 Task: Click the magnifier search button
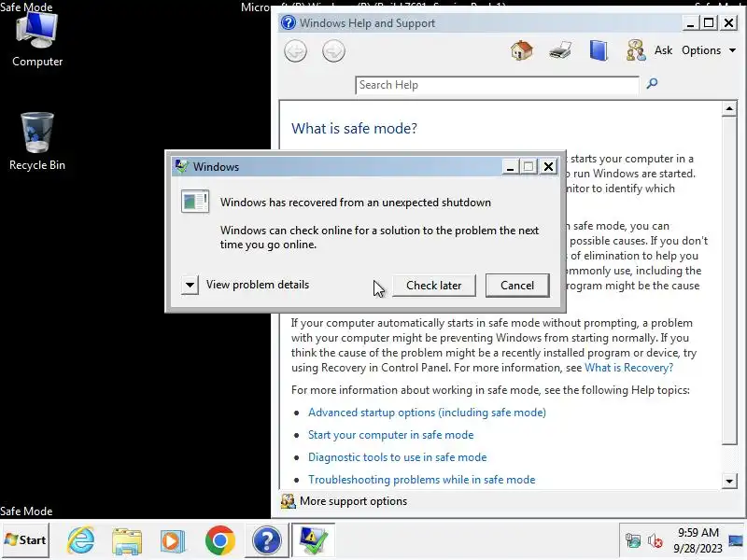(x=652, y=84)
